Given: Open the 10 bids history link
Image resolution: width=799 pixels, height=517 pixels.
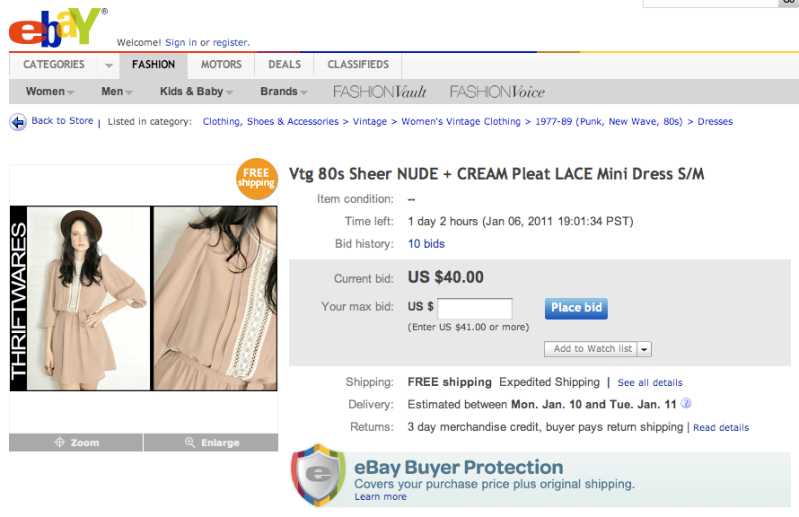Looking at the screenshot, I should (x=426, y=244).
